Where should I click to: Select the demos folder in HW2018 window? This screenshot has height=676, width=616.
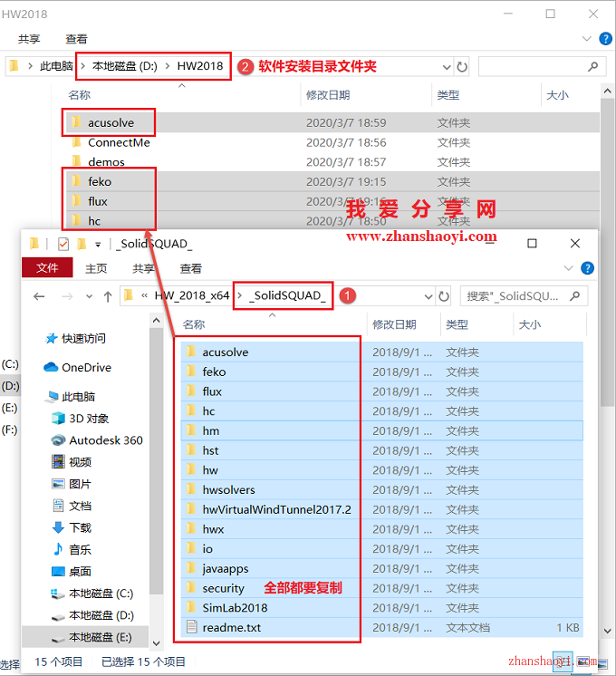click(x=331, y=162)
